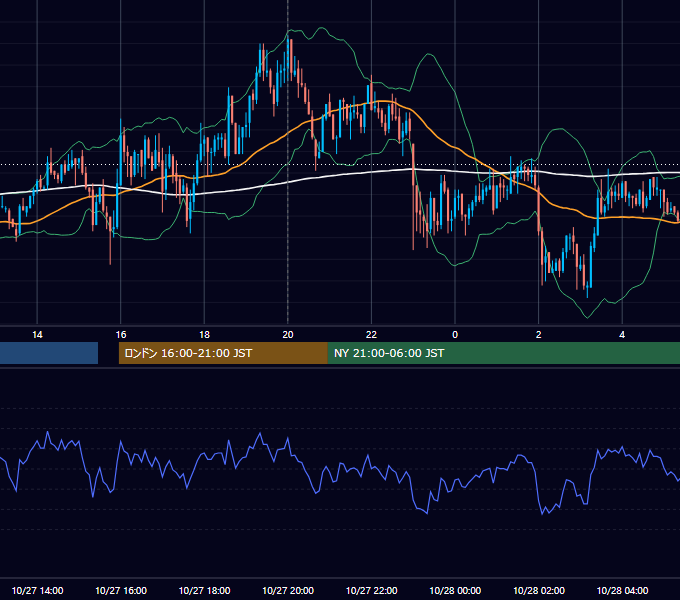This screenshot has height=600, width=680.
Task: Click the hour 22 axis label
Action: (371, 335)
